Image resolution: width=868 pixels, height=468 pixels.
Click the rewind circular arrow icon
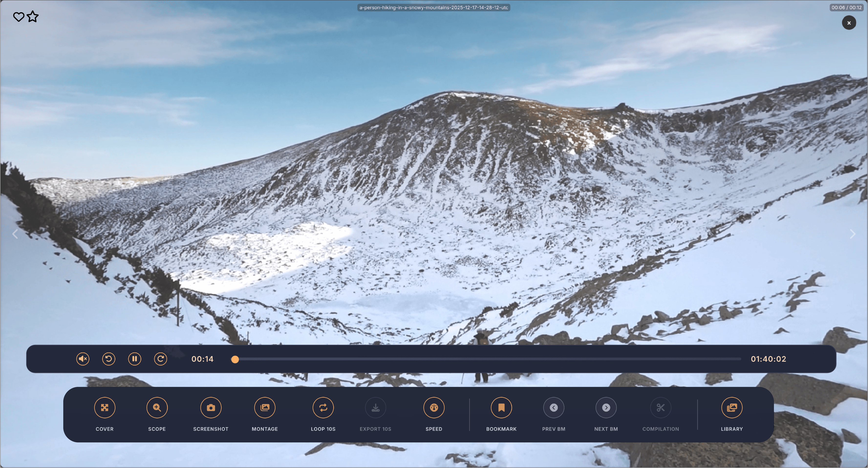(108, 359)
